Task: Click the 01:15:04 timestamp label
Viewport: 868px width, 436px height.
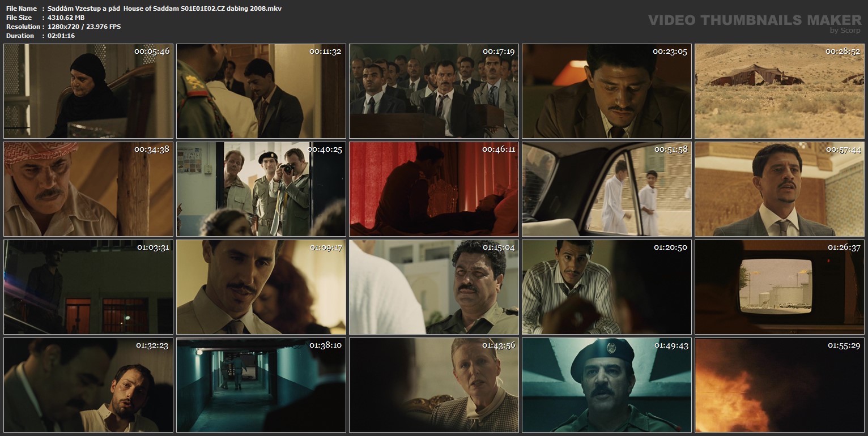Action: 499,247
